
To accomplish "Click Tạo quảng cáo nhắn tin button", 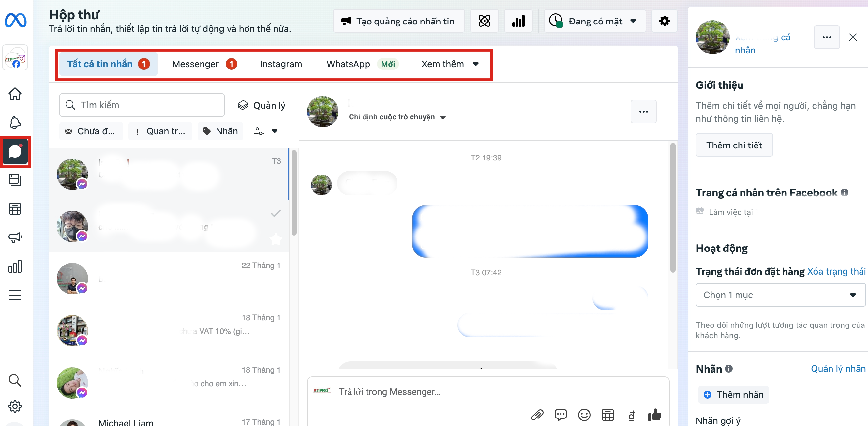I will pos(398,21).
